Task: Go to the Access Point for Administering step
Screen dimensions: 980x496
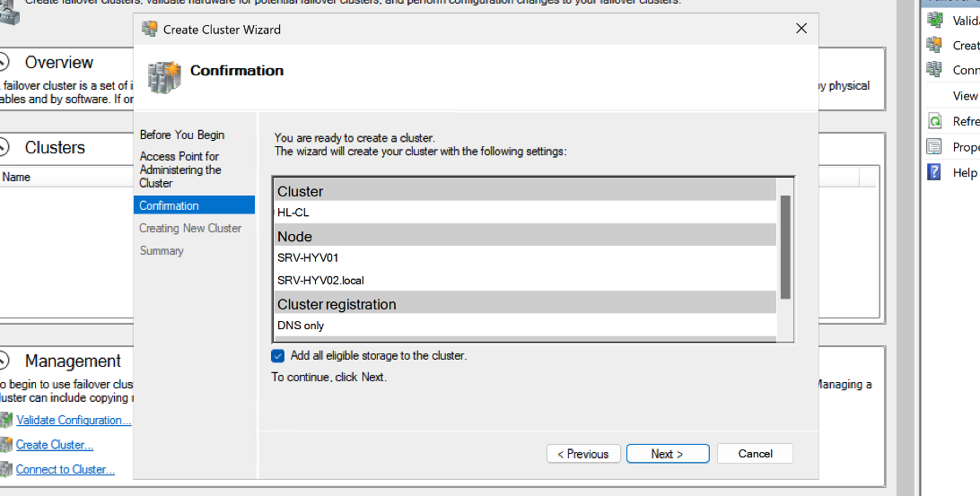Action: pos(180,170)
